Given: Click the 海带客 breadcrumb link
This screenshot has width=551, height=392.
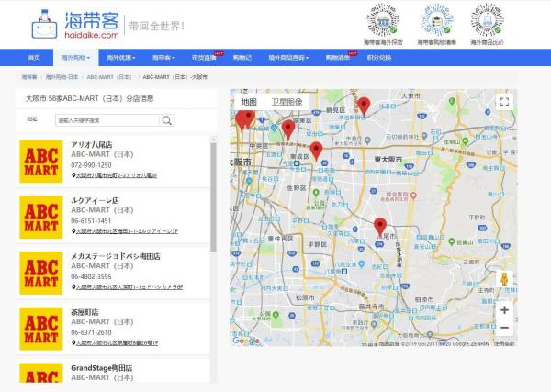Looking at the screenshot, I should tap(29, 77).
